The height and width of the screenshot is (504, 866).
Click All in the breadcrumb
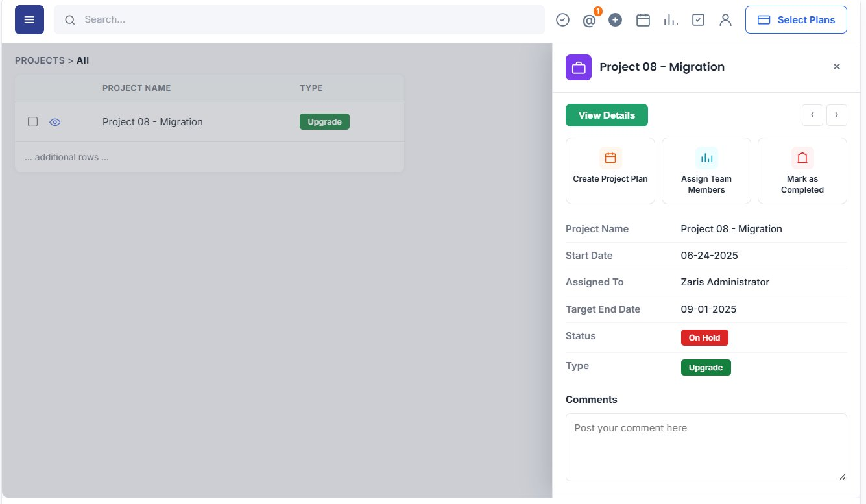83,60
